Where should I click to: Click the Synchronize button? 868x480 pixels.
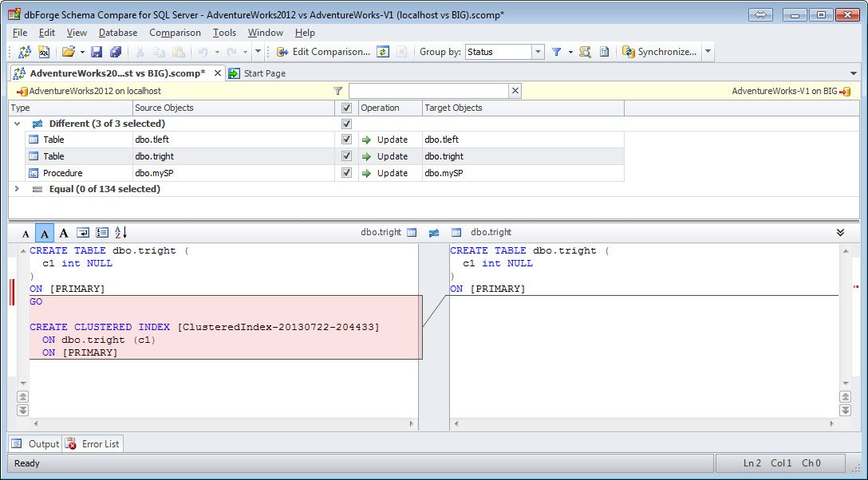click(660, 52)
